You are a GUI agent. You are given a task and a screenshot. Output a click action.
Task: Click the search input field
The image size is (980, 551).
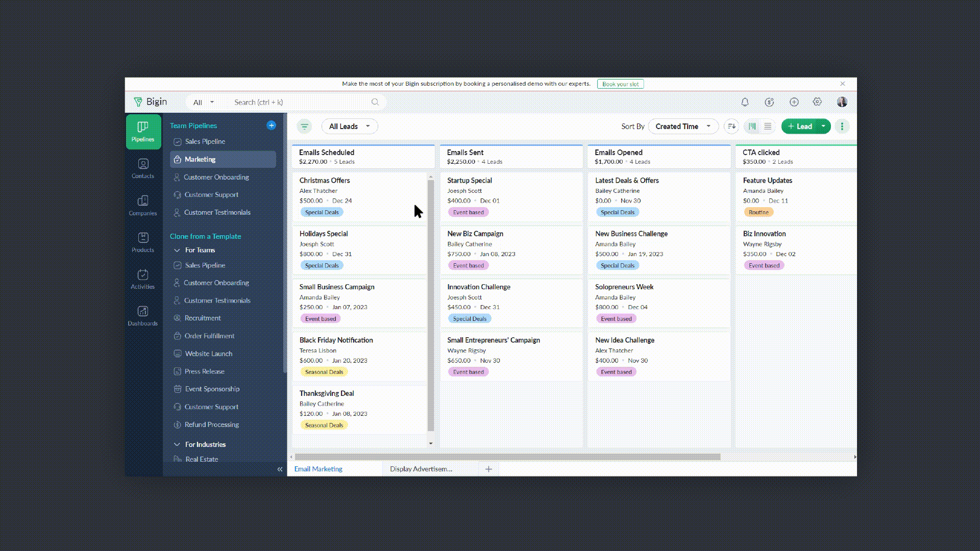301,102
